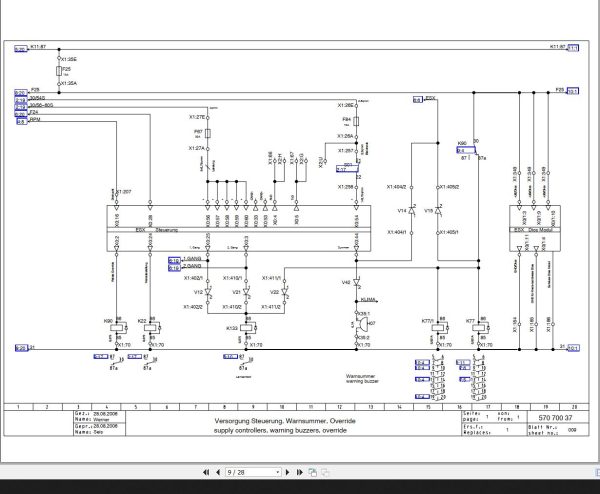Click the greyed-out pages view icon

point(325,472)
